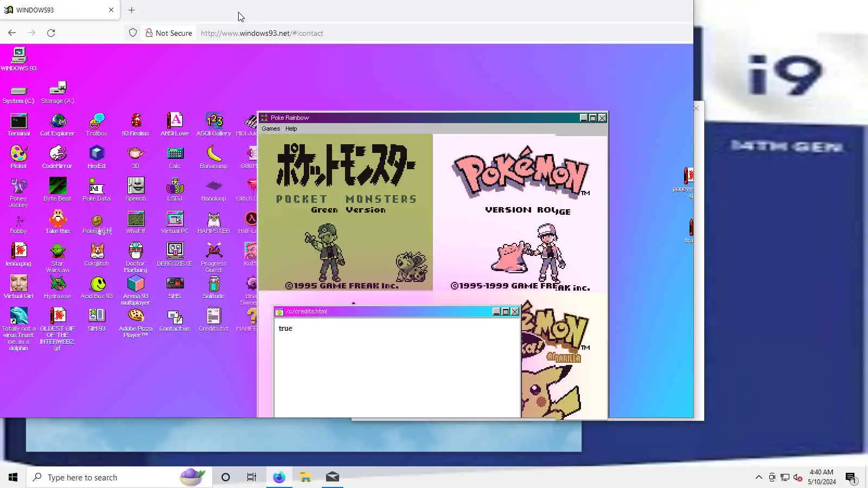Launch the Calc icon

coord(175,157)
